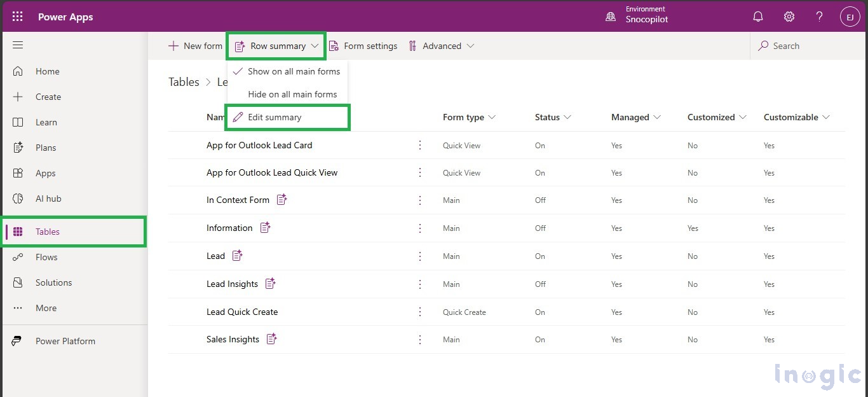Open the Information form

pyautogui.click(x=229, y=228)
